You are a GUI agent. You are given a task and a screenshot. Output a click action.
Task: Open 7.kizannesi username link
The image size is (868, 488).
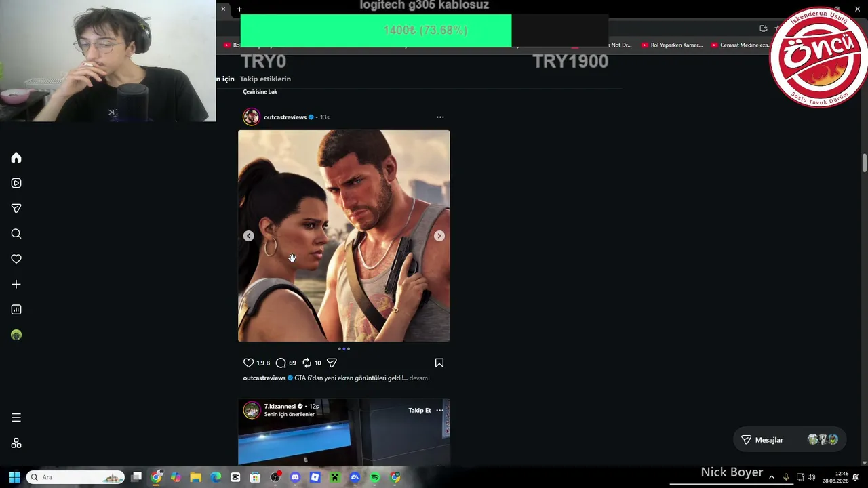coord(279,406)
